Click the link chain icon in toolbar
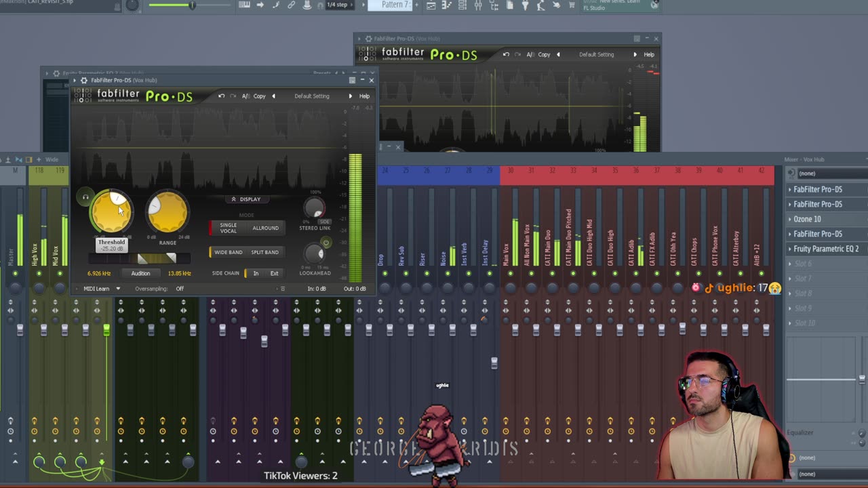This screenshot has height=488, width=868. 292,5
